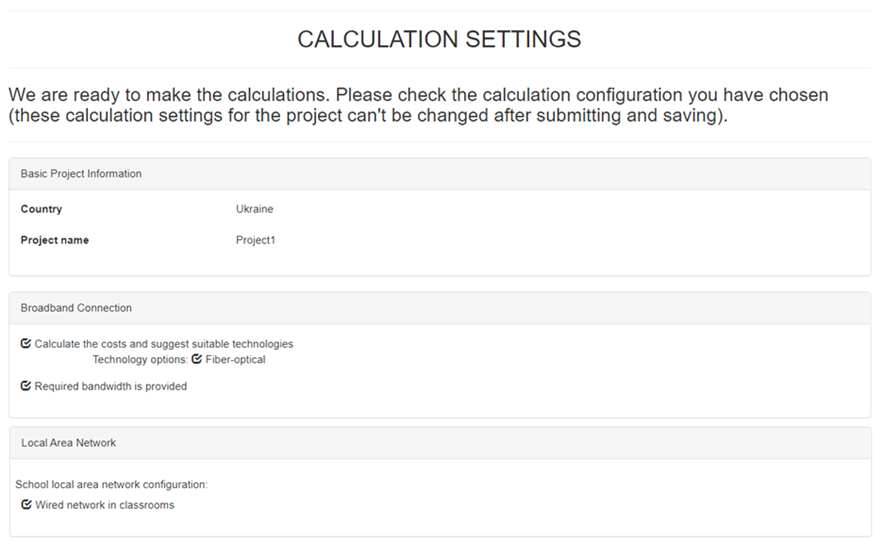The image size is (886, 550).
Task: Click the "Required bandwidth is provided" label text
Action: 110,386
